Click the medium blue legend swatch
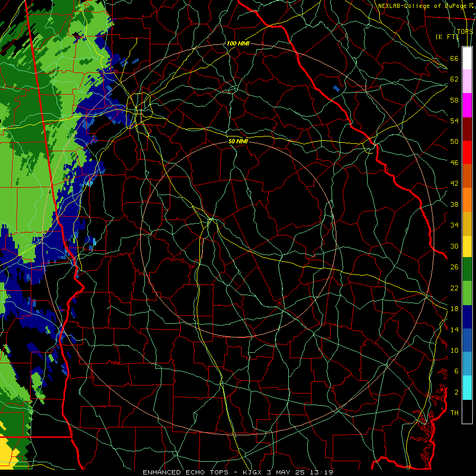Screen dimensions: 476x476 (x=467, y=340)
